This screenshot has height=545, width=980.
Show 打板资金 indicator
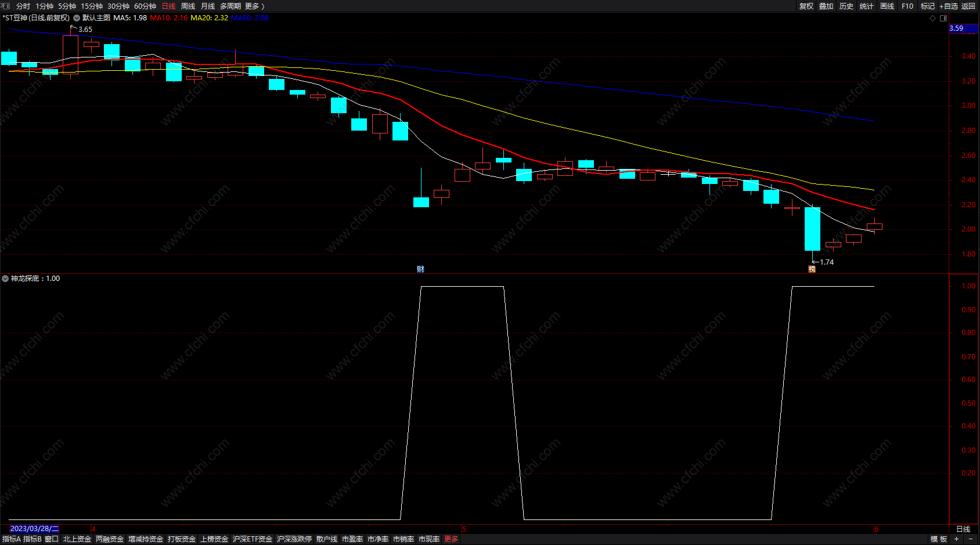[182, 539]
